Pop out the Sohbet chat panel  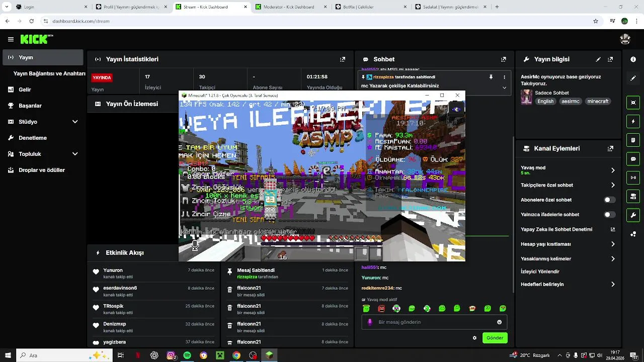click(503, 59)
